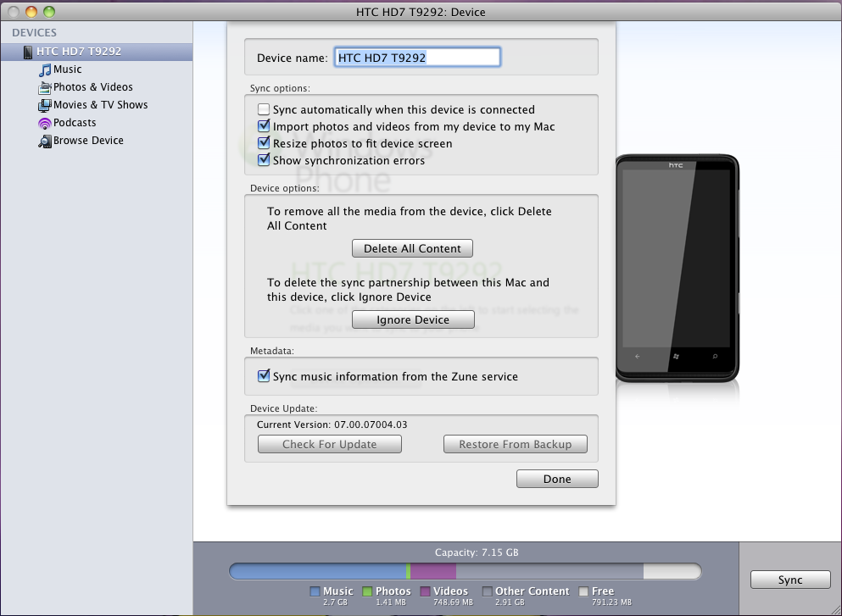
Task: Click the blue Music legend swatch
Action: tap(315, 592)
